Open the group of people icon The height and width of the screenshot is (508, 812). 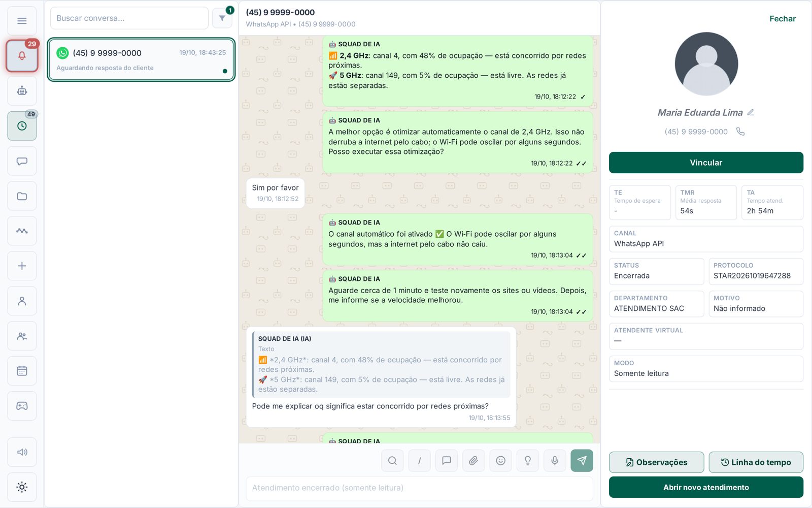point(22,336)
